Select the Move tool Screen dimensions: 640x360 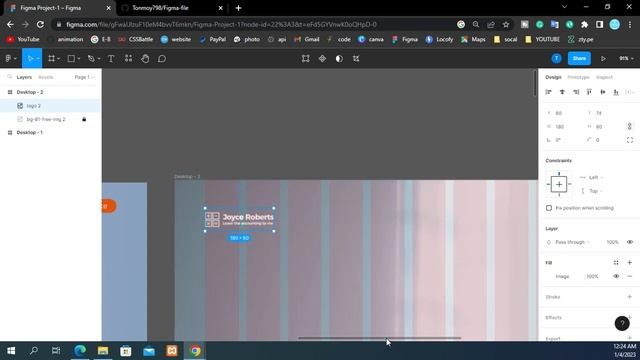pos(30,59)
